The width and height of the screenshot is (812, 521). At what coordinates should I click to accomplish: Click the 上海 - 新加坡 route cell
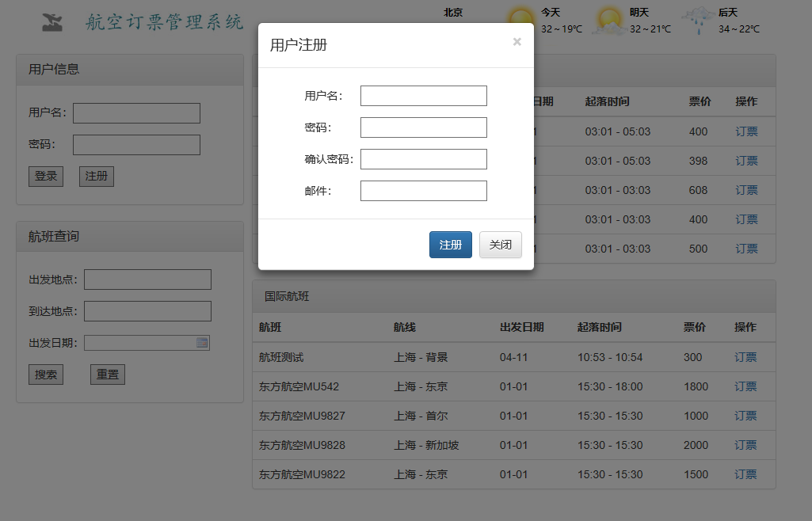[x=427, y=446]
